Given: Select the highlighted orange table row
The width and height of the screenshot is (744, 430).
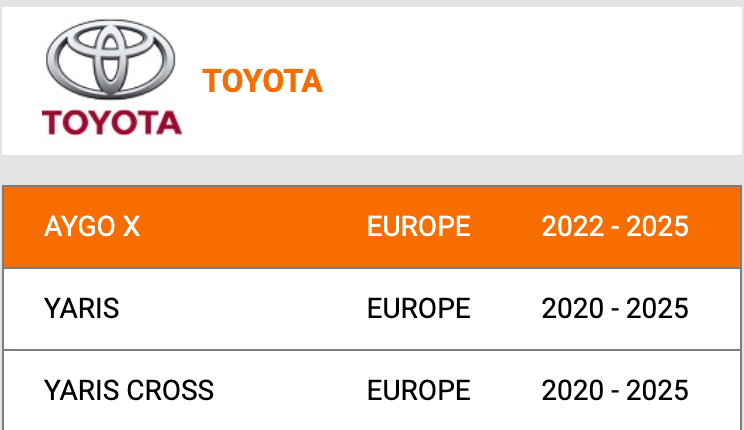Looking at the screenshot, I should [x=372, y=227].
